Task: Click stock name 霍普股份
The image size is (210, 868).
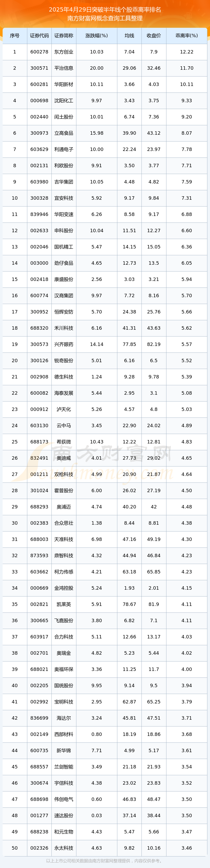Action: click(x=64, y=491)
